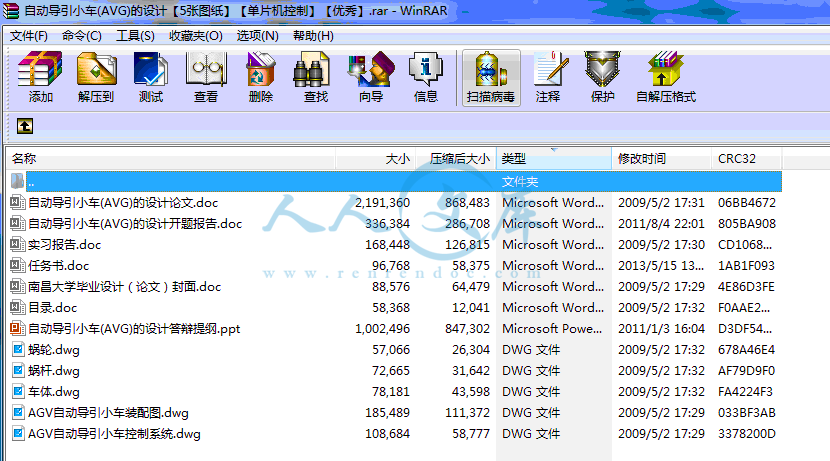Click the up-one-level folder arrow icon
This screenshot has height=461, width=830.
point(25,126)
